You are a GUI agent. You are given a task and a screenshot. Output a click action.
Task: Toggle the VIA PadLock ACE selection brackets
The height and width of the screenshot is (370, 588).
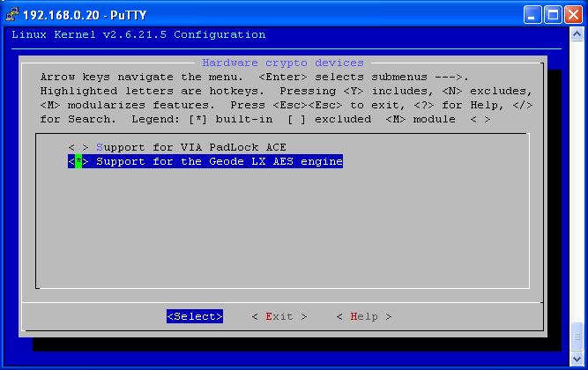78,147
